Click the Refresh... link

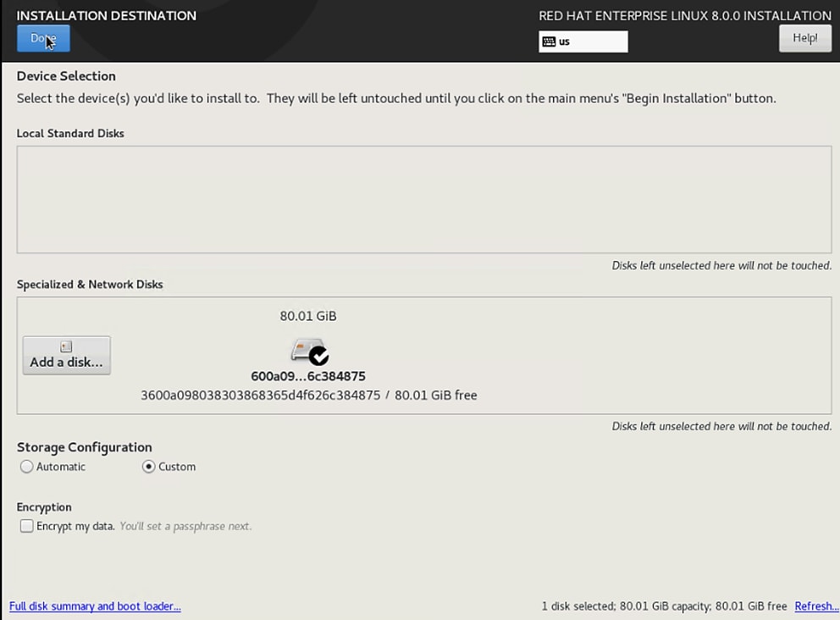coord(816,606)
